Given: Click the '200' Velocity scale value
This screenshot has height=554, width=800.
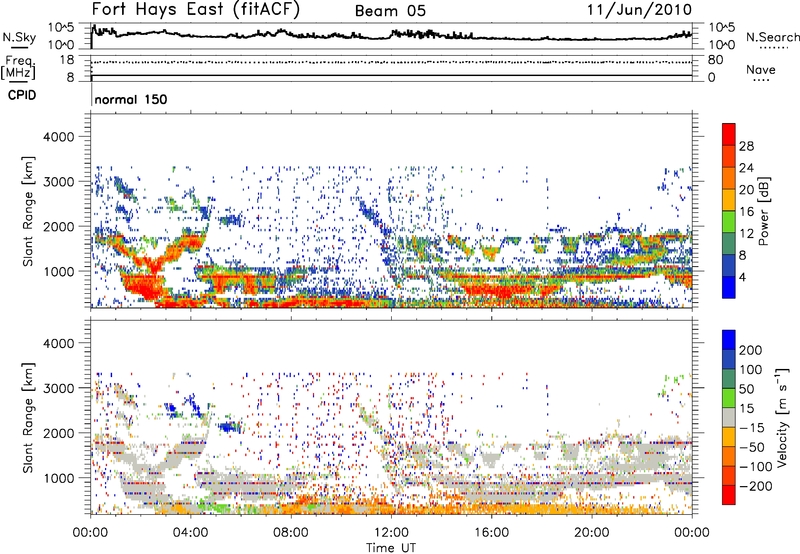Looking at the screenshot, I should coord(751,350).
